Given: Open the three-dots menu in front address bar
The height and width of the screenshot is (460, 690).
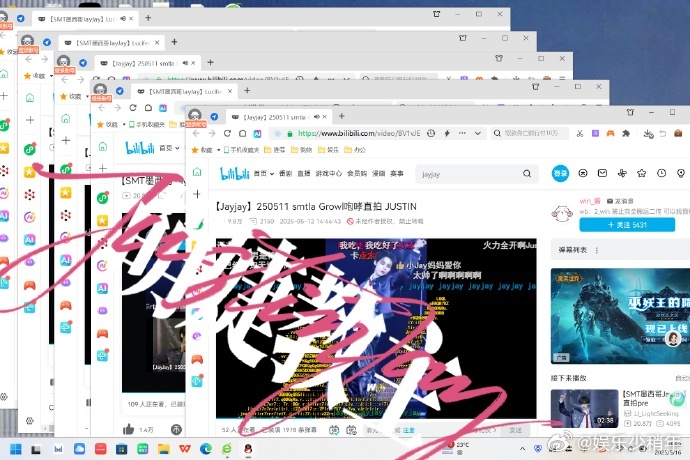Looking at the screenshot, I should [462, 133].
